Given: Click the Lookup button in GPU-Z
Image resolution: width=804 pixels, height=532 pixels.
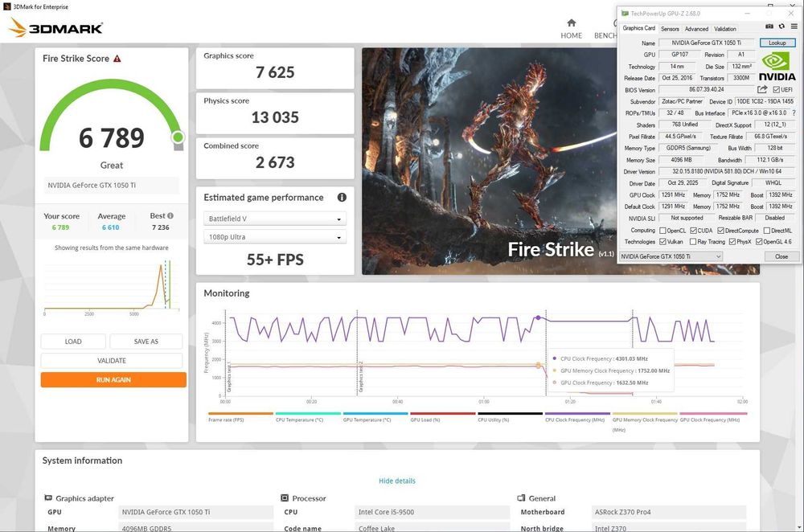Looking at the screenshot, I should (x=777, y=43).
